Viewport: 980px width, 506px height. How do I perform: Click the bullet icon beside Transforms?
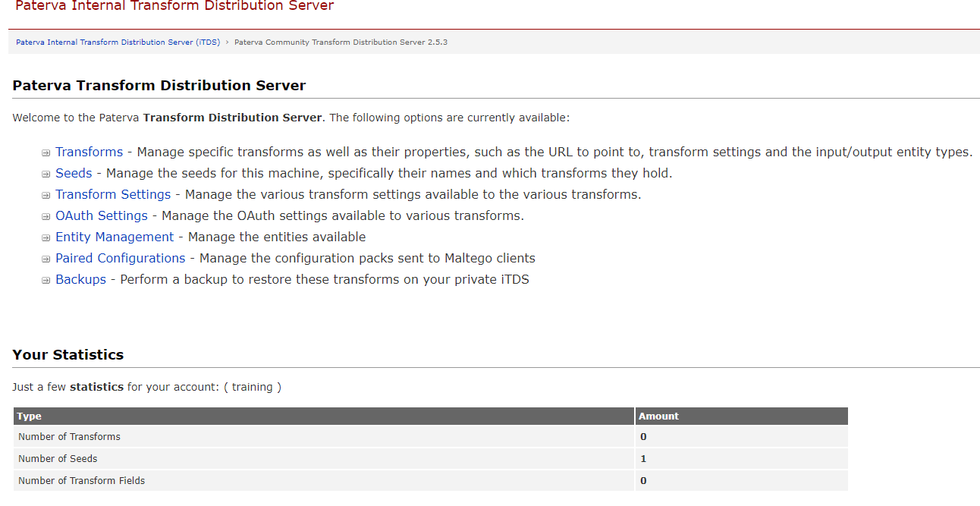46,152
